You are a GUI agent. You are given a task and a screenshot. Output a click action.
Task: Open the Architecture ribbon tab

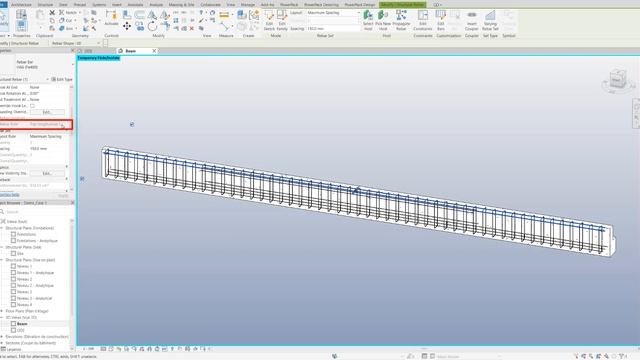tap(21, 4)
